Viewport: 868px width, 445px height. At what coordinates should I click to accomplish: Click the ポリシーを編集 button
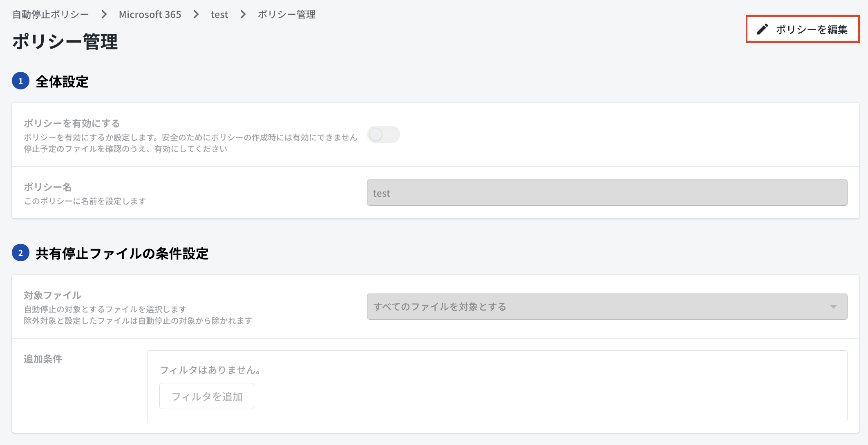[x=803, y=29]
